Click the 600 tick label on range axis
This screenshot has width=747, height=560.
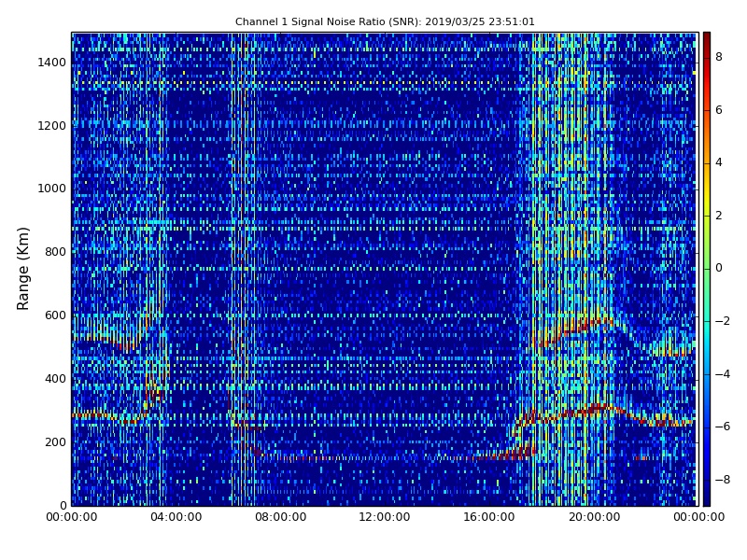tap(55, 315)
